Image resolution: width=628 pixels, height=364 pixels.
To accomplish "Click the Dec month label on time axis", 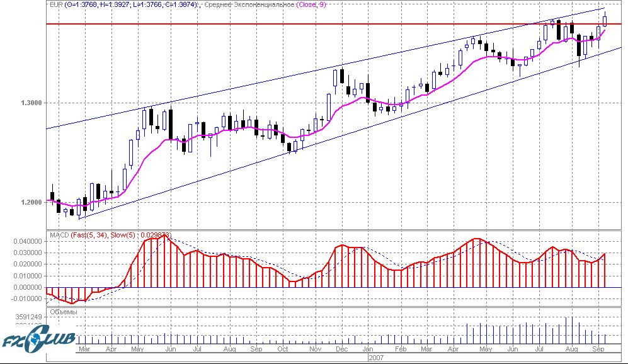I will (x=341, y=349).
